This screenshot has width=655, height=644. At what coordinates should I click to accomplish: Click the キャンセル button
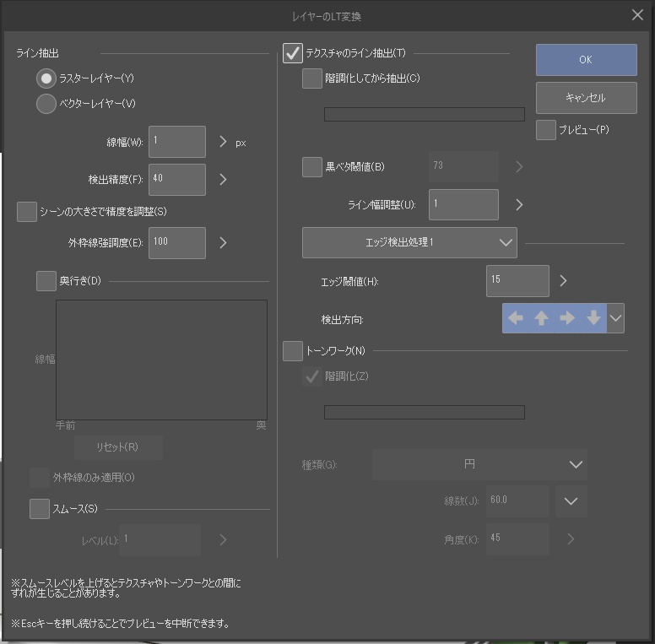pos(586,97)
